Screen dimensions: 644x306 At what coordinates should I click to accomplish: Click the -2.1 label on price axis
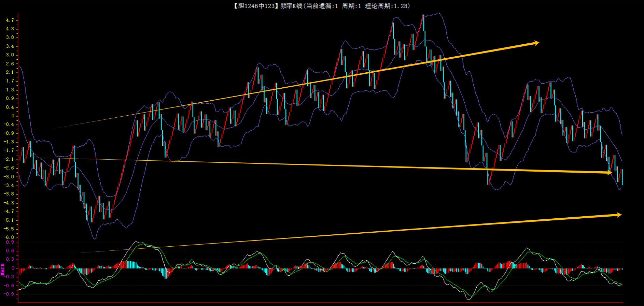click(9, 159)
